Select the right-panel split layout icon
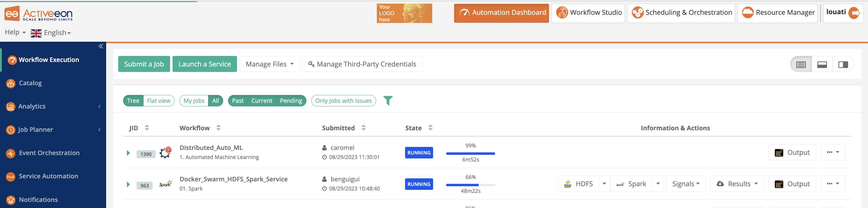This screenshot has width=868, height=208. [x=843, y=64]
